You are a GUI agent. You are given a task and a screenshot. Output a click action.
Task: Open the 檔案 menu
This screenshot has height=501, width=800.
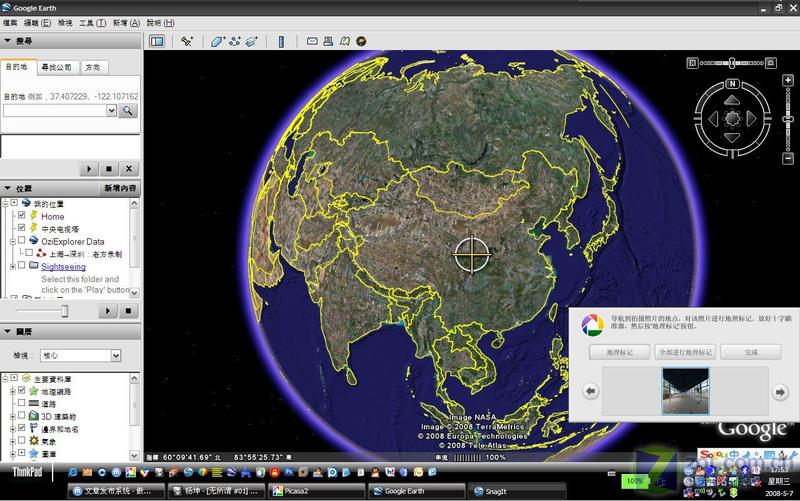point(10,23)
